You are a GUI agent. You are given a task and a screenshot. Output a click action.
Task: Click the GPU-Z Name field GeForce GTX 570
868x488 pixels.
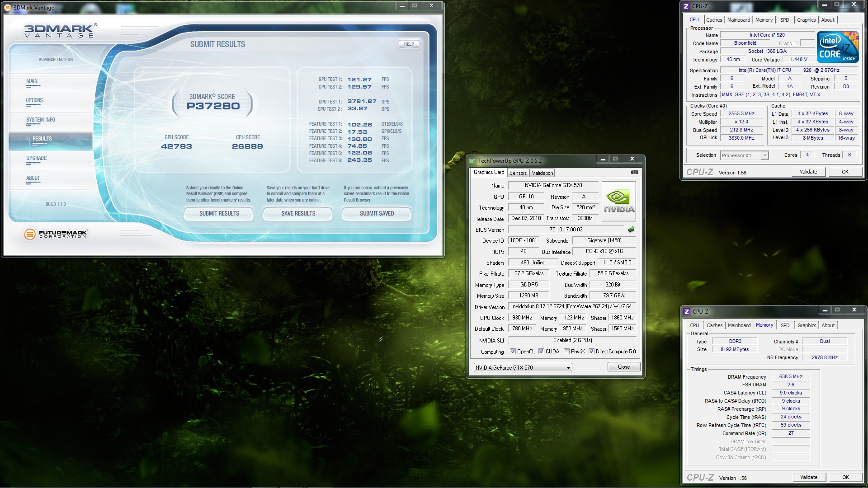553,185
